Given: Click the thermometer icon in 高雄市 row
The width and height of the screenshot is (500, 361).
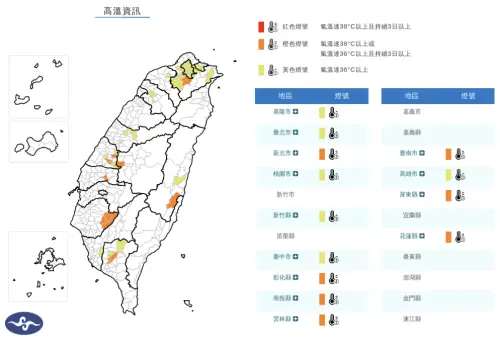Looking at the screenshot, I should 460,175.
